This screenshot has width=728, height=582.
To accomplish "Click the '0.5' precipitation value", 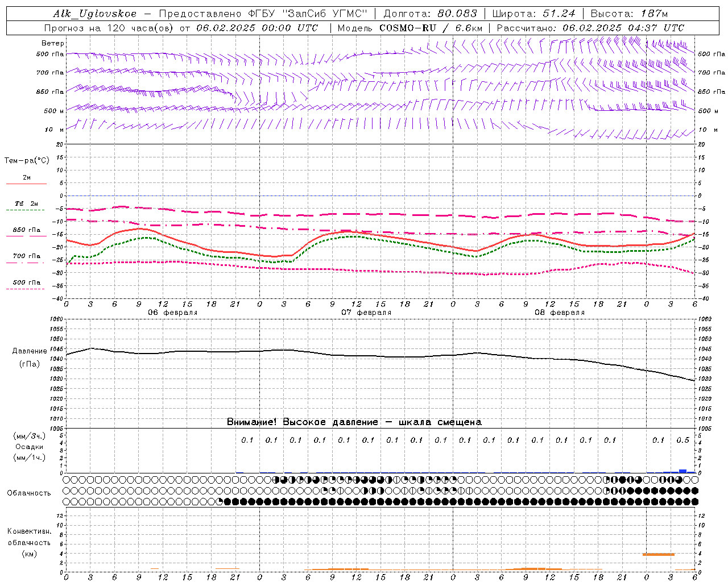I will [x=682, y=440].
